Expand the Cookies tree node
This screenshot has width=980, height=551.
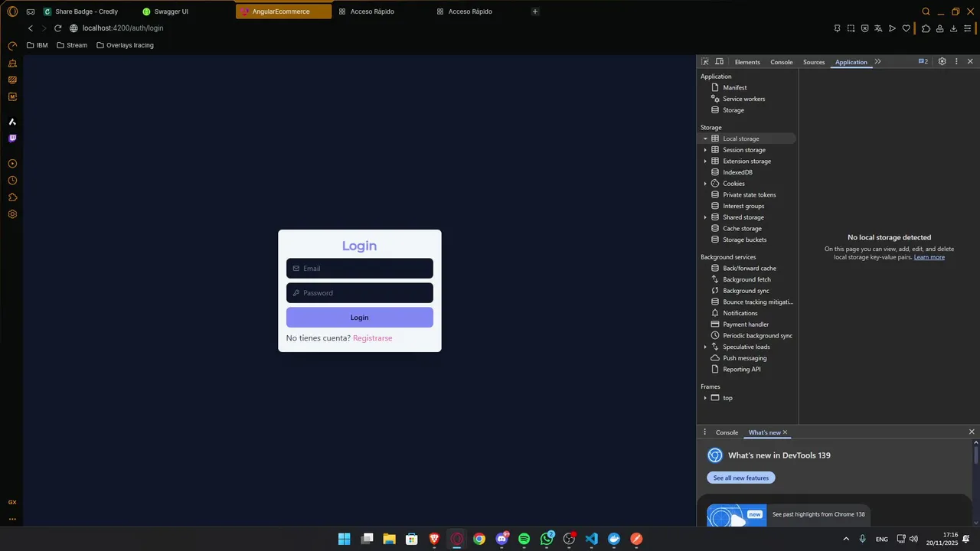705,184
